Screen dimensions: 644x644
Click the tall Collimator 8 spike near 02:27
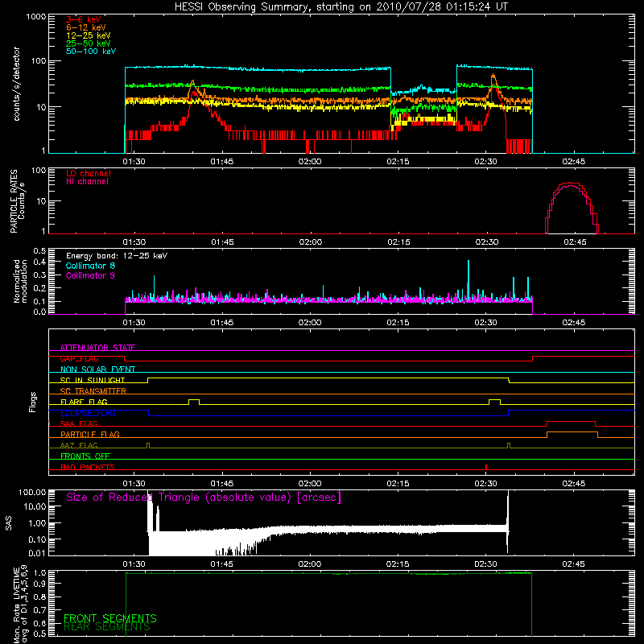pyautogui.click(x=469, y=280)
